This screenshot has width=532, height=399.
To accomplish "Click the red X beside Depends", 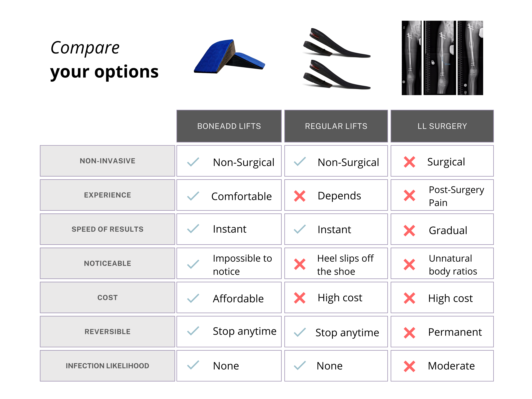I will pos(300,196).
